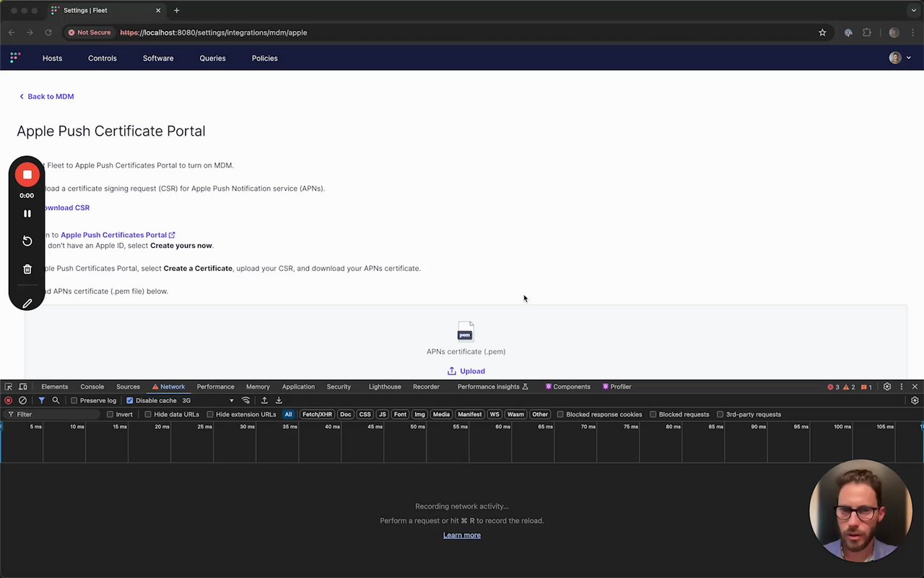Click the Not Secure site info chip
This screenshot has width=924, height=578.
click(x=90, y=33)
